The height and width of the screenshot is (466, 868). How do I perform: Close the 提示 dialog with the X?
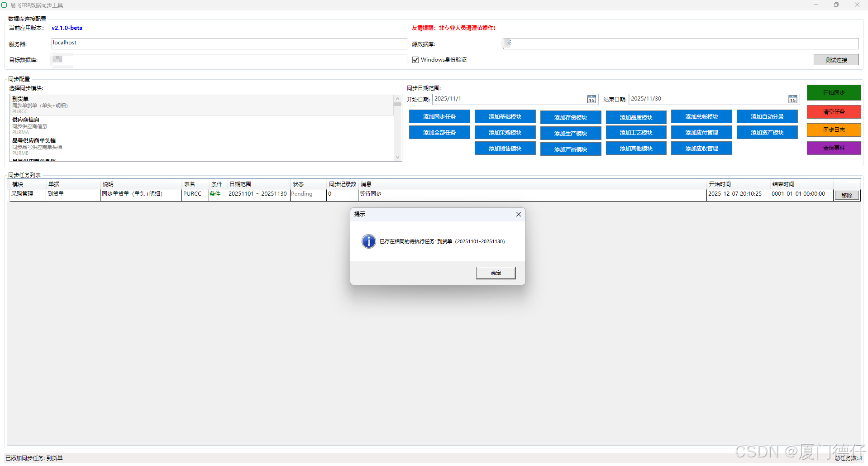(519, 214)
